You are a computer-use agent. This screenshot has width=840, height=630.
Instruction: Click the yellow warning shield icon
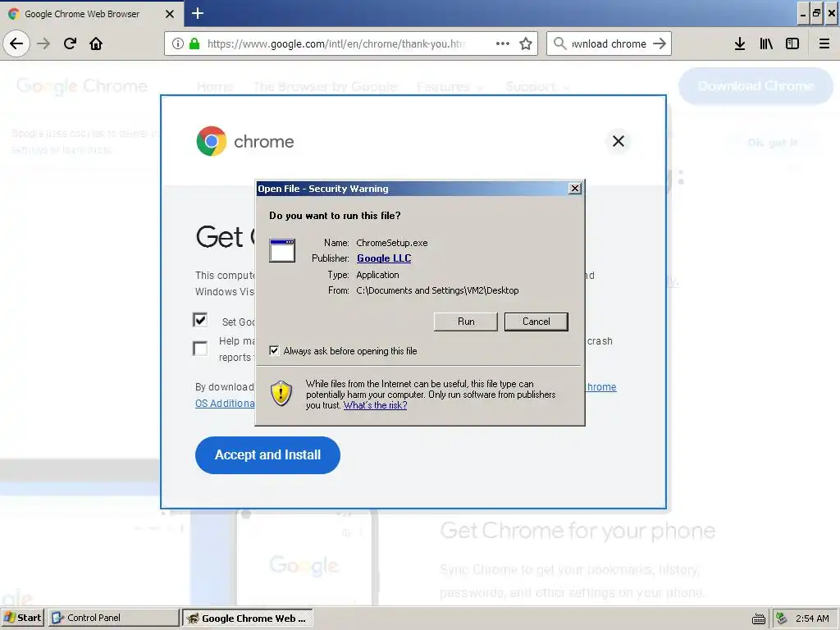pos(281,393)
